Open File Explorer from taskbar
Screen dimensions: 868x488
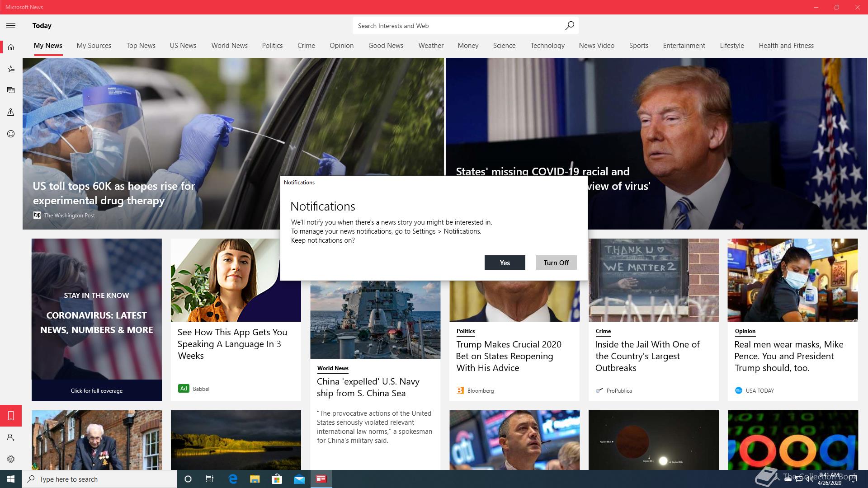tap(255, 479)
